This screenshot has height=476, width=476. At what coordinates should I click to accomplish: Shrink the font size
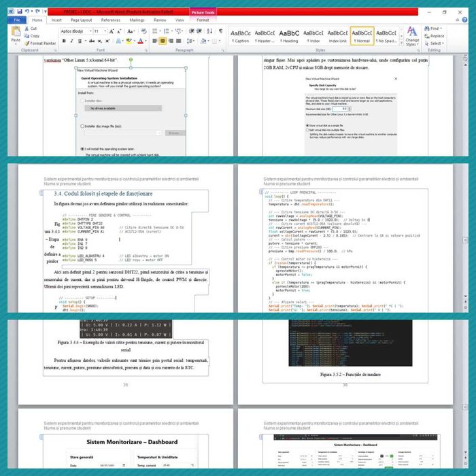[119, 31]
